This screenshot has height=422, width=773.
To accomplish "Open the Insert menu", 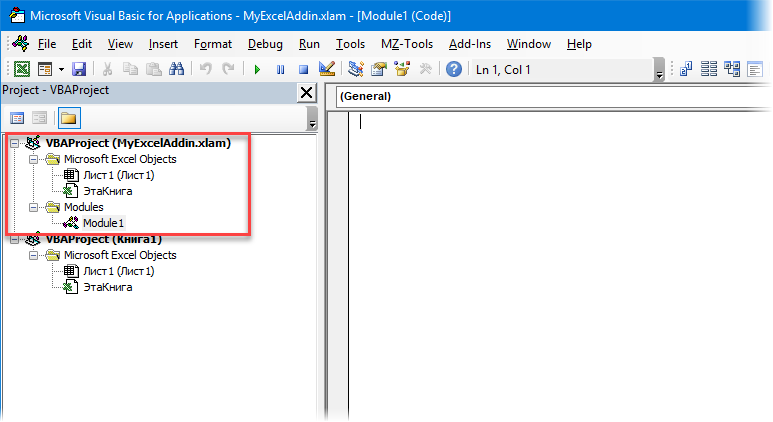I will tap(163, 44).
